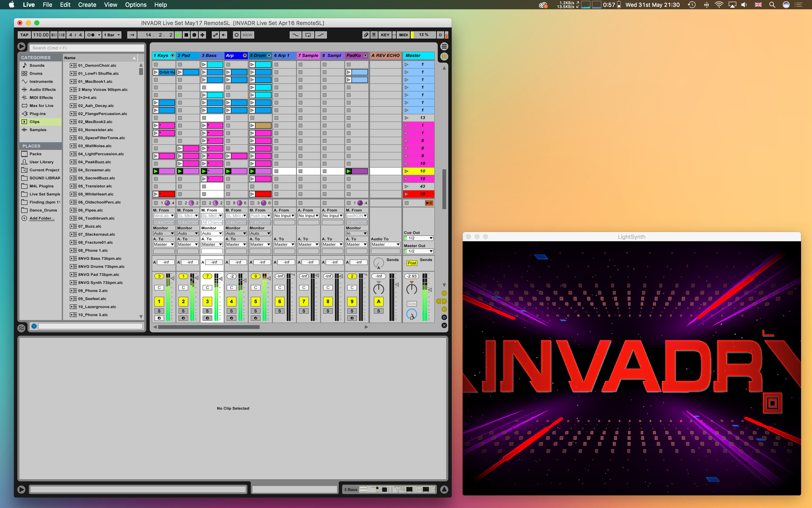
Task: Click the Play button in transport bar
Action: pyautogui.click(x=178, y=35)
